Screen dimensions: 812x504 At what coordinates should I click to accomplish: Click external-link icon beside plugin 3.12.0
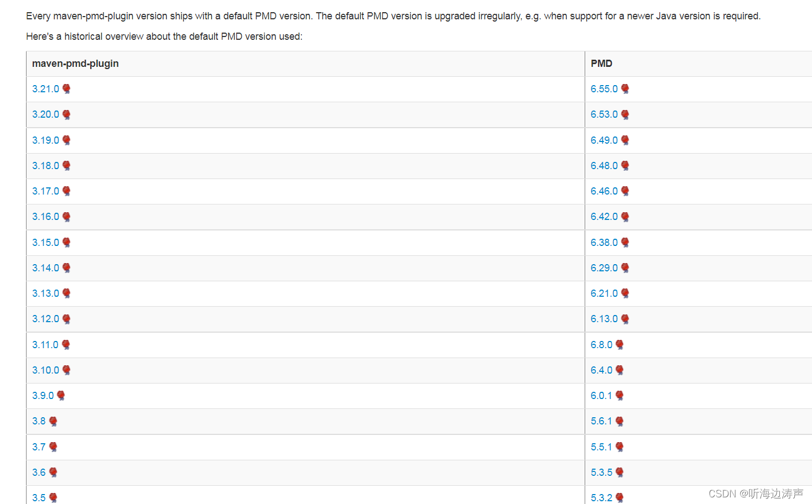pyautogui.click(x=66, y=319)
